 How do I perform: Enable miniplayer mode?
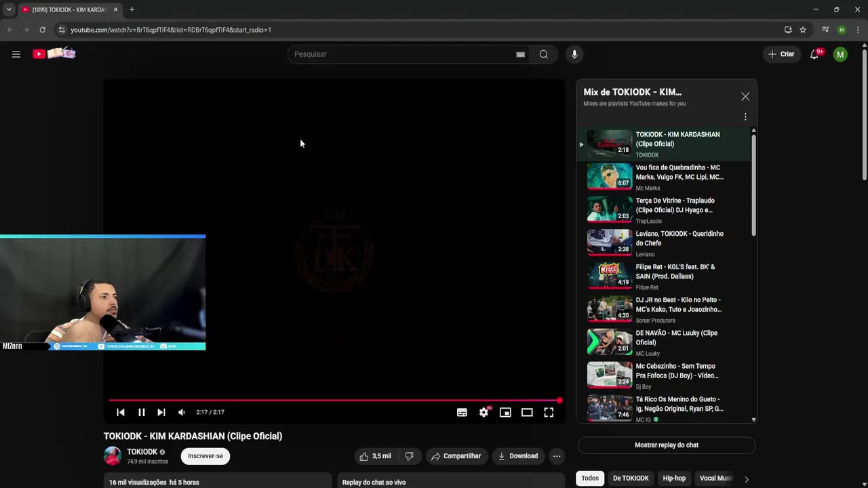[505, 412]
